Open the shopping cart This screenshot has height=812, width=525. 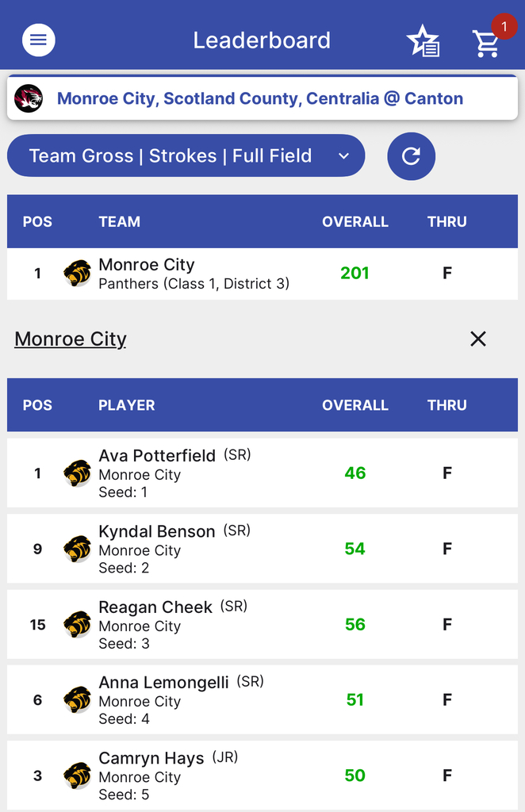(485, 44)
